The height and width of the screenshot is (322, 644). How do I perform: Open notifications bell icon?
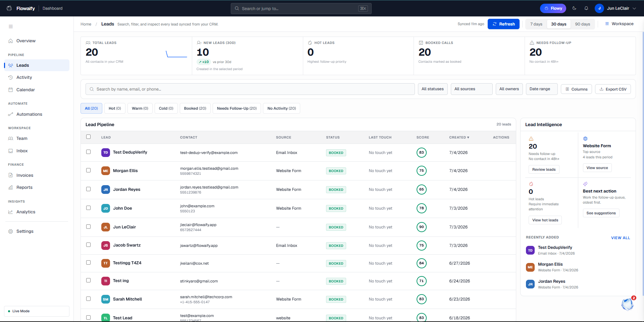point(586,8)
